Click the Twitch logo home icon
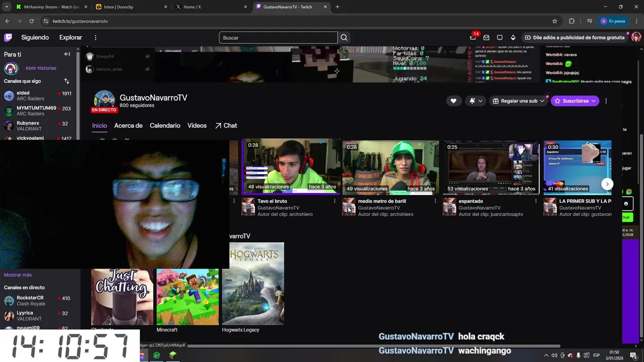Image resolution: width=644 pixels, height=362 pixels. (x=8, y=37)
